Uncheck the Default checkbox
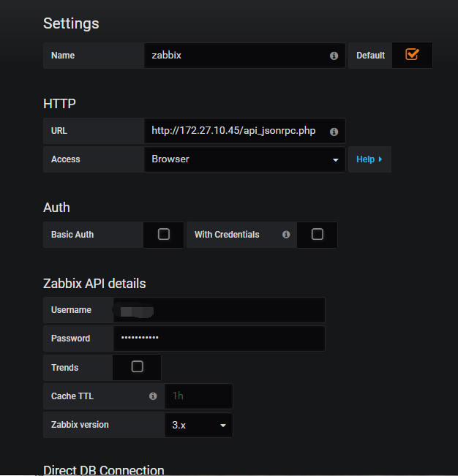This screenshot has width=458, height=476. pyautogui.click(x=412, y=55)
